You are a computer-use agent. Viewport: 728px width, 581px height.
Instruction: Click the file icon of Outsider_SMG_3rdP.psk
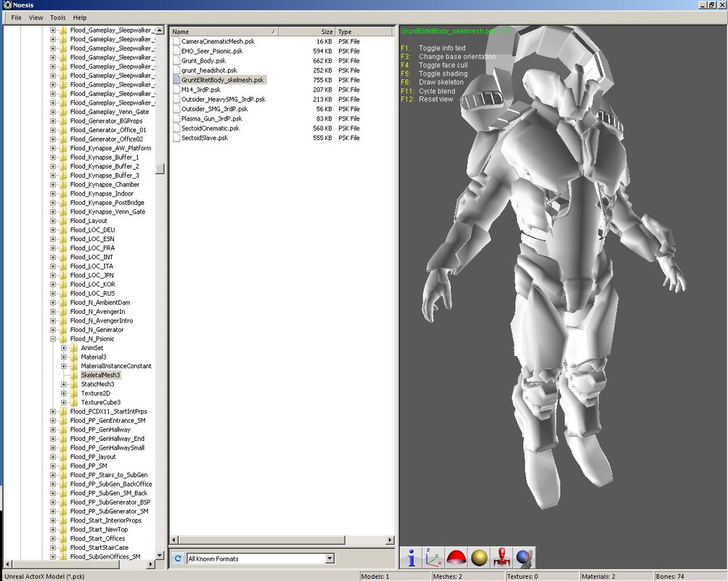176,109
